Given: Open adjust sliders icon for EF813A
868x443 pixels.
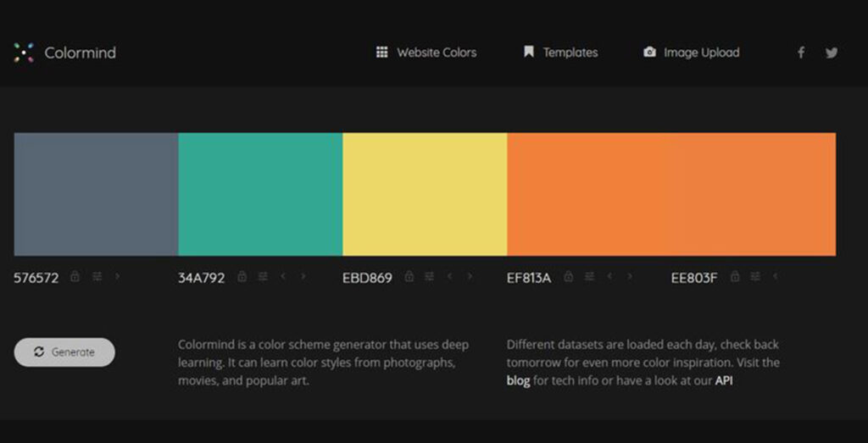Looking at the screenshot, I should tap(590, 276).
